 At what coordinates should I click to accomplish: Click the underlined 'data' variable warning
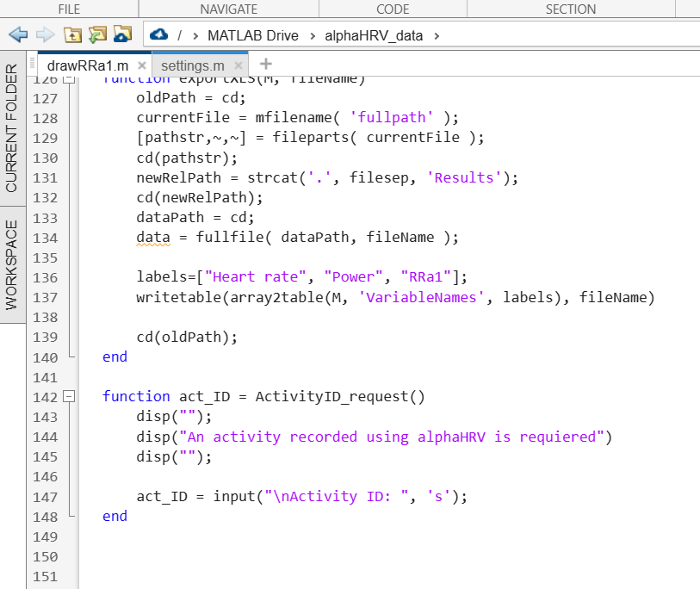(153, 238)
